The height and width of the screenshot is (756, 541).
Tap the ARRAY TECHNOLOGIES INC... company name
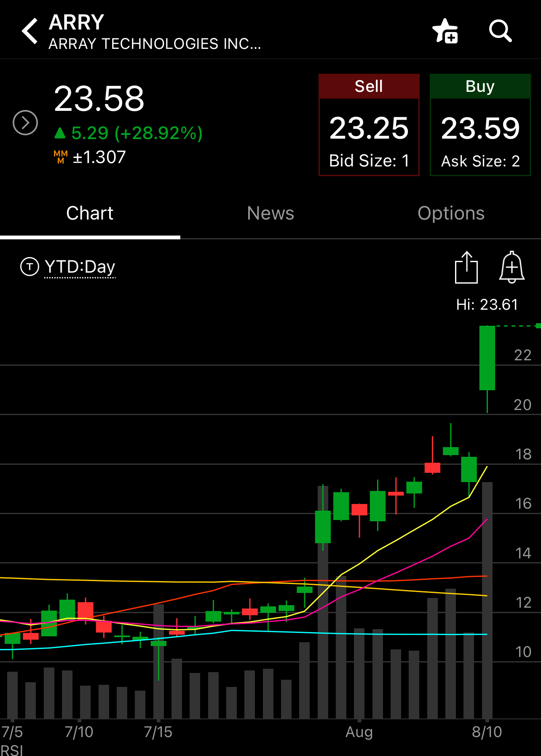pos(155,44)
